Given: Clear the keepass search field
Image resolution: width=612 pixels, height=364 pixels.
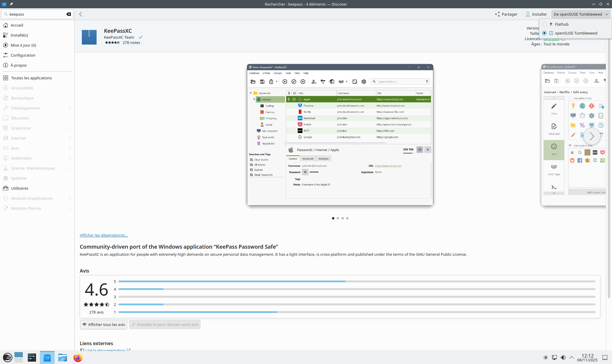Looking at the screenshot, I should 69,14.
